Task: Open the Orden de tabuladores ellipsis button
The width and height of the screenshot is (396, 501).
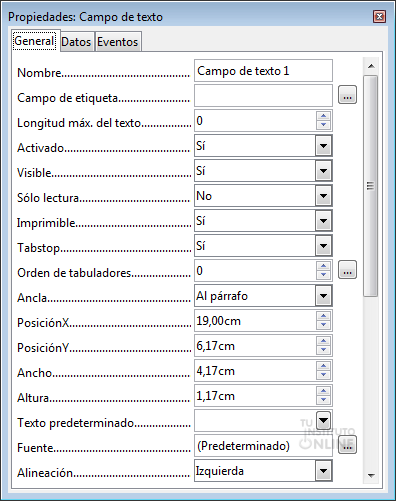Action: pyautogui.click(x=347, y=270)
